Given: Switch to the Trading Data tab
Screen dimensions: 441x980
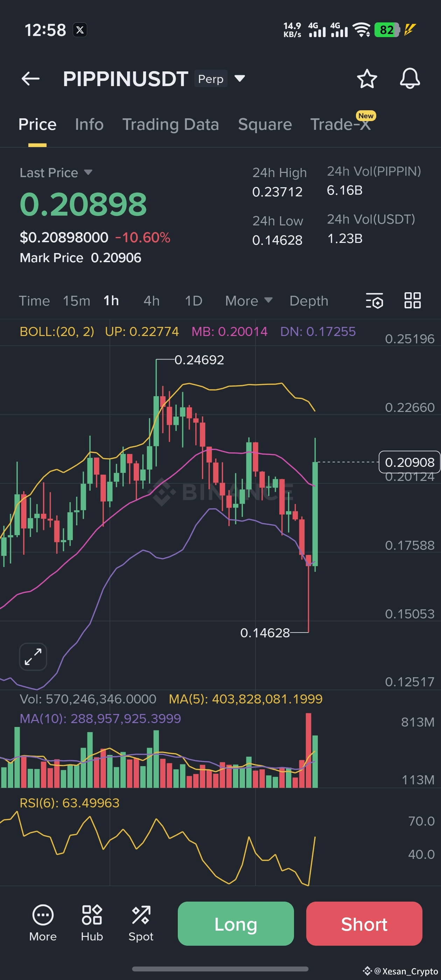Looking at the screenshot, I should 170,124.
